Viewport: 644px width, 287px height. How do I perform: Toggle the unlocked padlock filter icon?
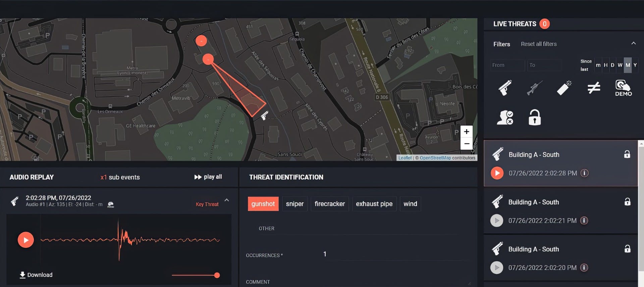534,117
